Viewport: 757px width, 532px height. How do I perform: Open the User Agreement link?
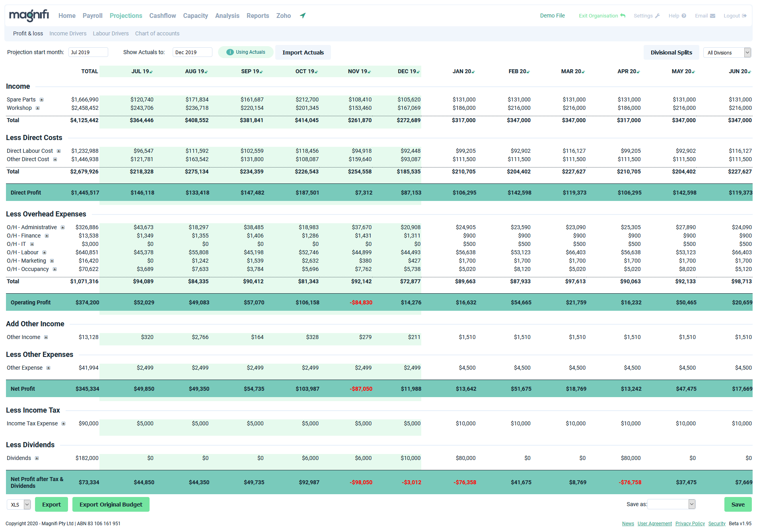pyautogui.click(x=655, y=524)
